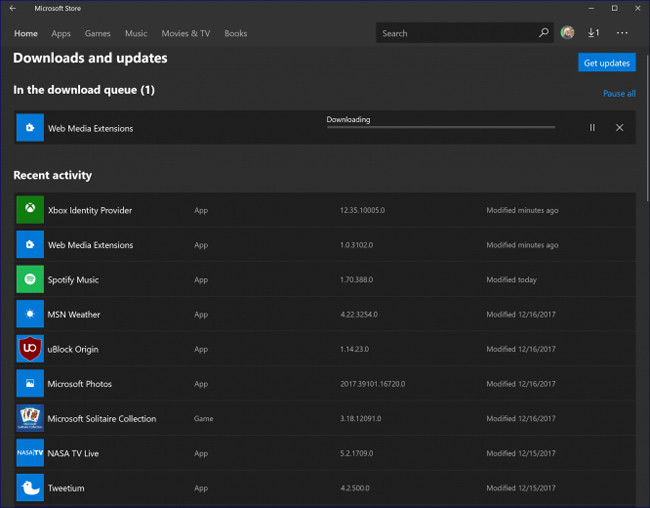
Task: Click version 1.70.388.0
Action: point(357,280)
